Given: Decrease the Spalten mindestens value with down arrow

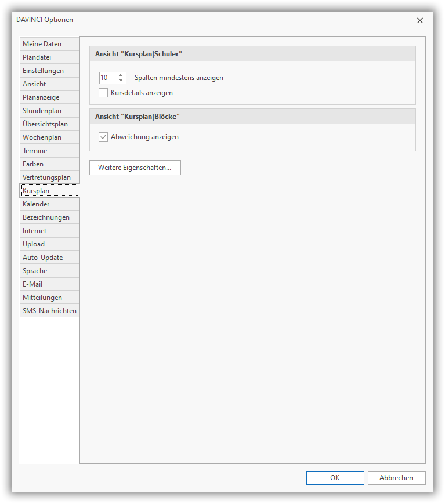Looking at the screenshot, I should (121, 81).
